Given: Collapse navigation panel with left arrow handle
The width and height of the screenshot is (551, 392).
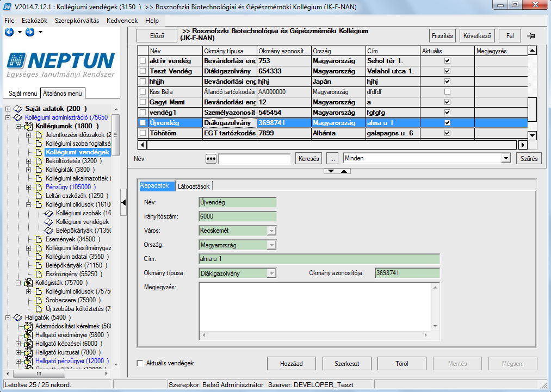Looking at the screenshot, I should pyautogui.click(x=123, y=202).
